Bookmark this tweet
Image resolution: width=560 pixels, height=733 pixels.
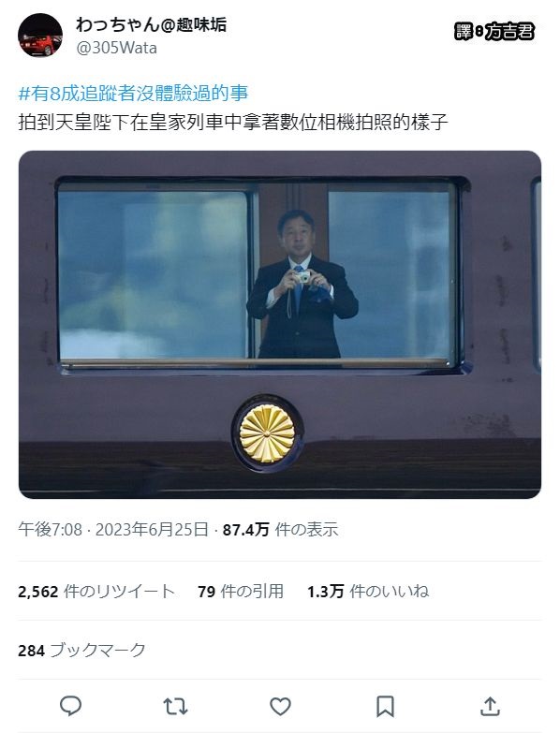pos(385,707)
